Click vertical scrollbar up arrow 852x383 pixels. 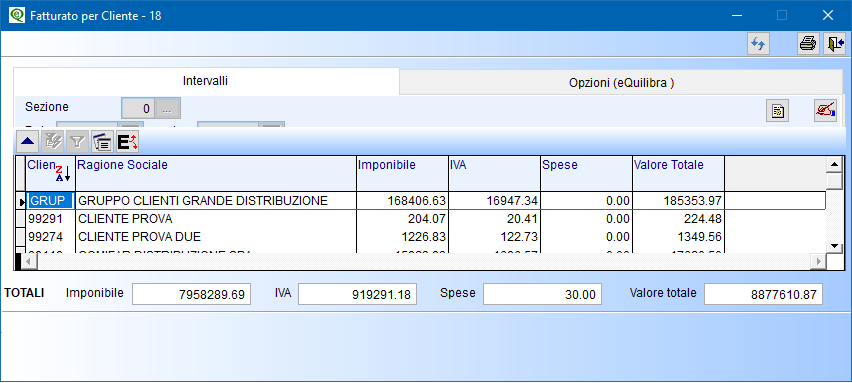[x=834, y=165]
